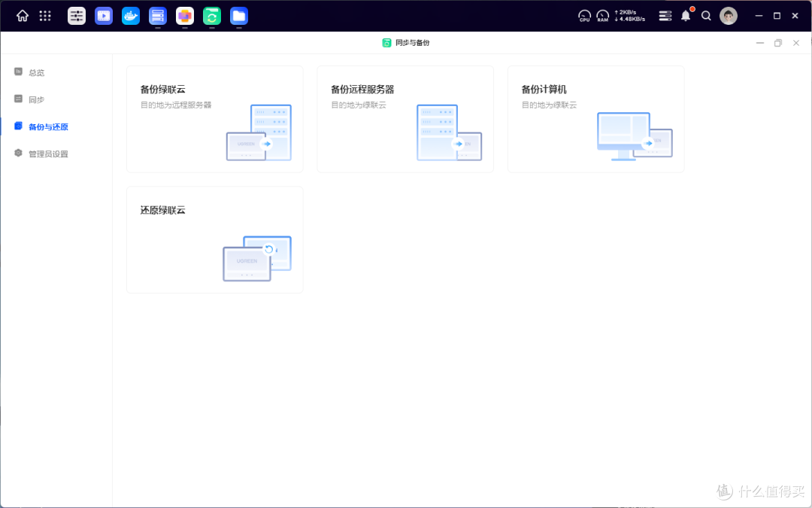Click 目的地为绿联云 under 备份计算机
The image size is (812, 508).
549,105
